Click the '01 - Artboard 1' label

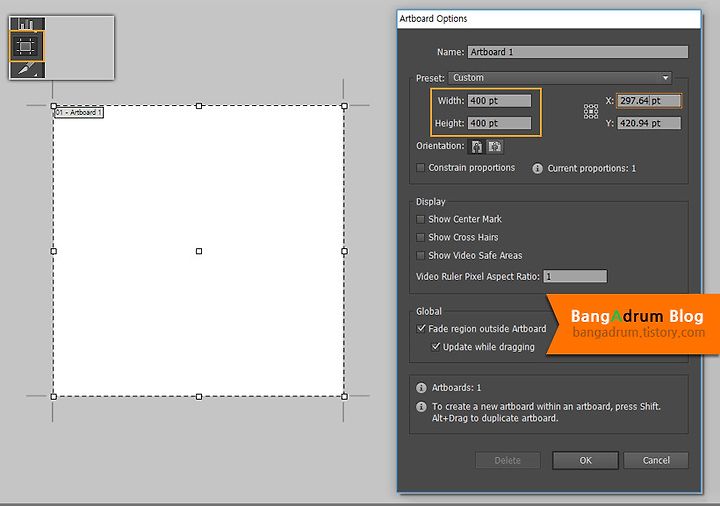click(79, 112)
